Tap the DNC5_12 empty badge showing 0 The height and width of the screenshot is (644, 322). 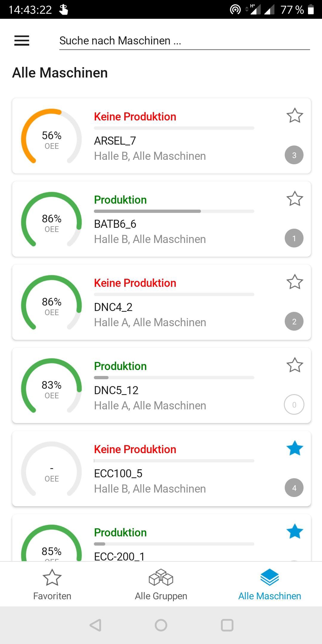[294, 405]
